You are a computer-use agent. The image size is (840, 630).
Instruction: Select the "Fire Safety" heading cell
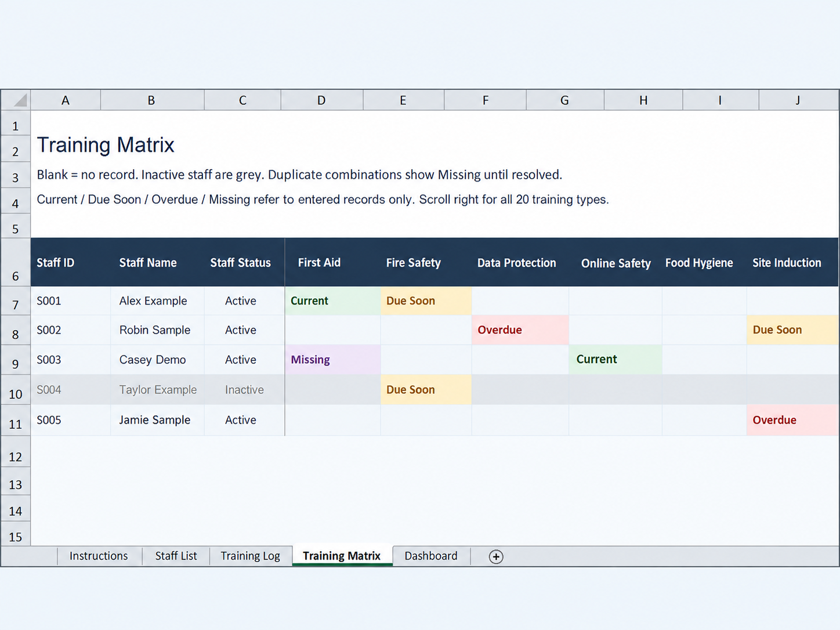tap(426, 262)
